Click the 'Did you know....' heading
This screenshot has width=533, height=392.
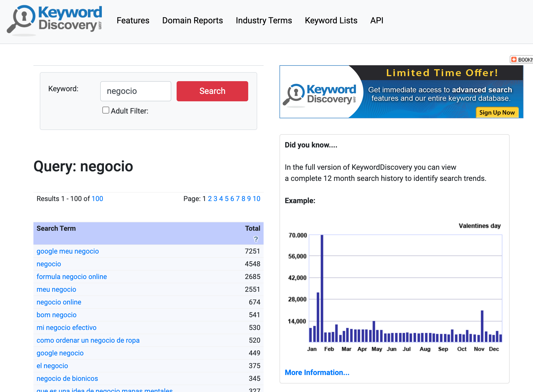[311, 145]
